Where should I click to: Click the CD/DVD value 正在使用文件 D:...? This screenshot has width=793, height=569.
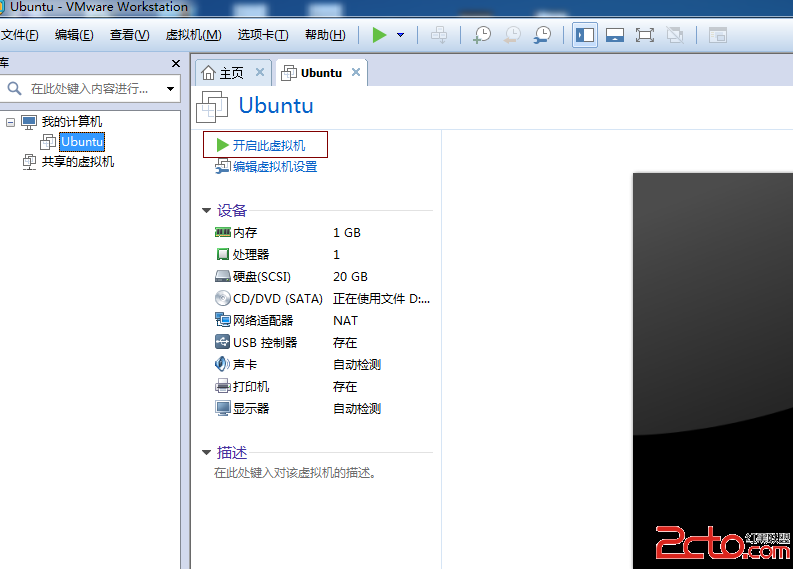[381, 299]
